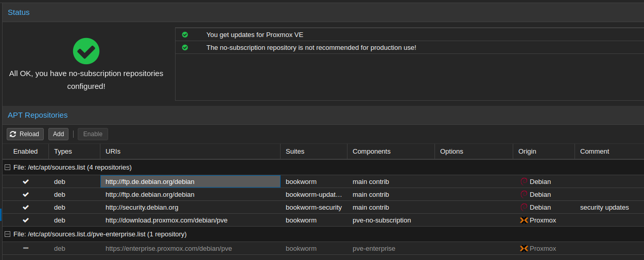Click the Debian swirl icon in bookworm-security row

(x=524, y=208)
